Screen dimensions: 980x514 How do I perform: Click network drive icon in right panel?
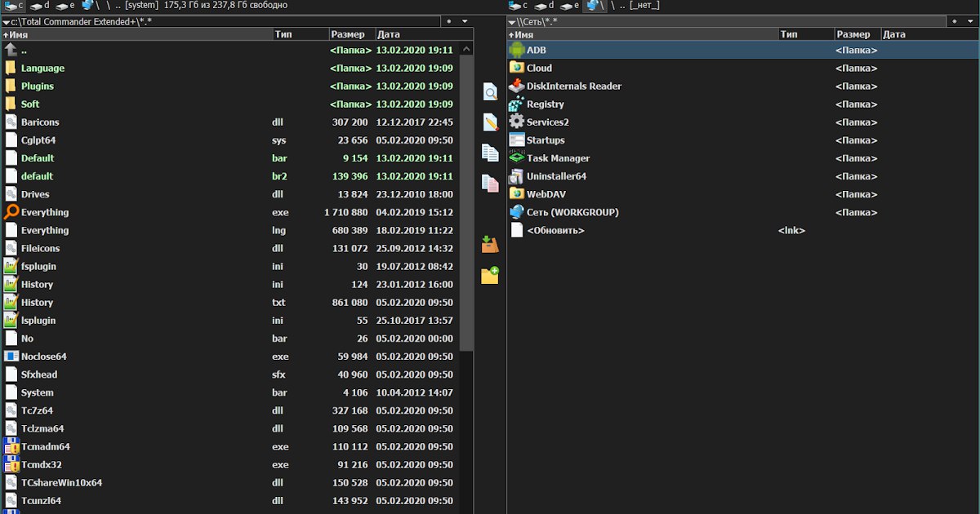[x=594, y=6]
